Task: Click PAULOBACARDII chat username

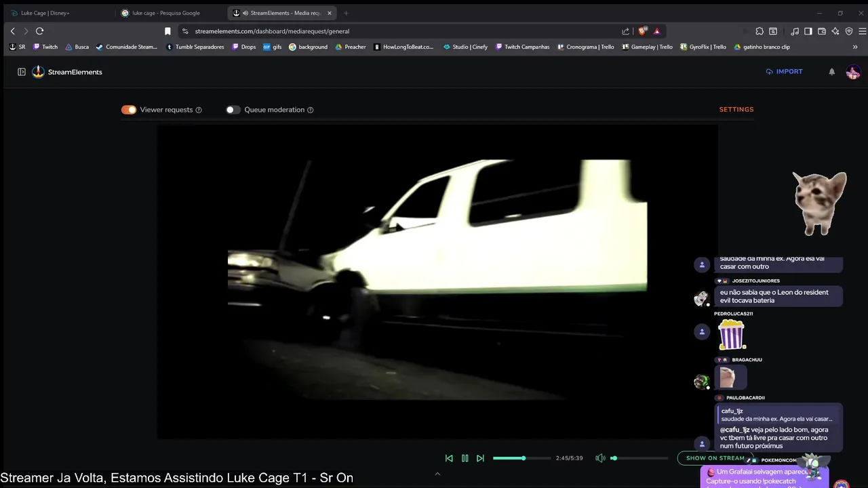Action: [x=745, y=398]
